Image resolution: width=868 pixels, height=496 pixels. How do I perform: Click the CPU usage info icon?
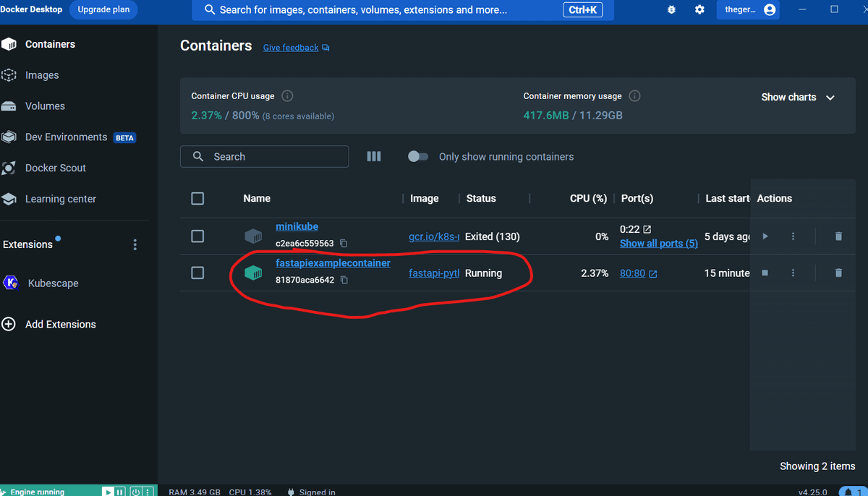287,96
